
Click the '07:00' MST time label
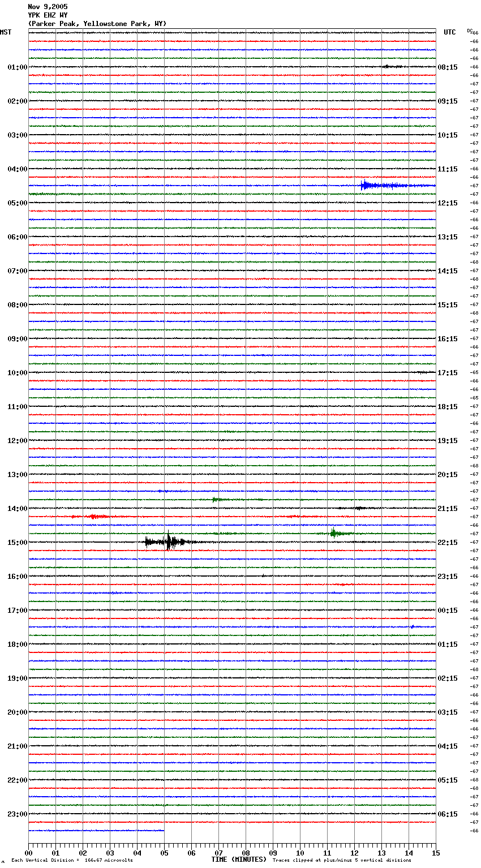(18, 271)
